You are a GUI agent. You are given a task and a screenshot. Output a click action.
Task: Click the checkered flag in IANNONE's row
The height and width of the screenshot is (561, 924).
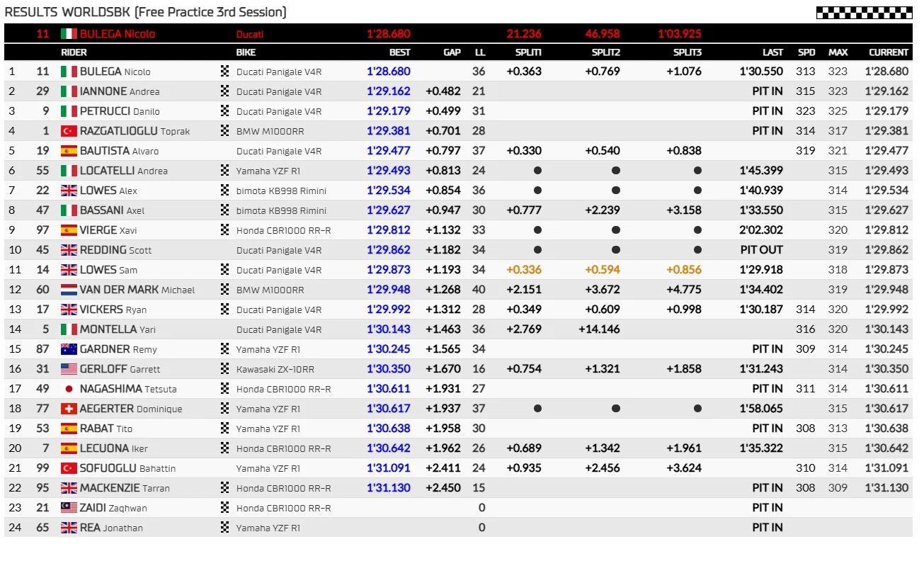pos(225,91)
